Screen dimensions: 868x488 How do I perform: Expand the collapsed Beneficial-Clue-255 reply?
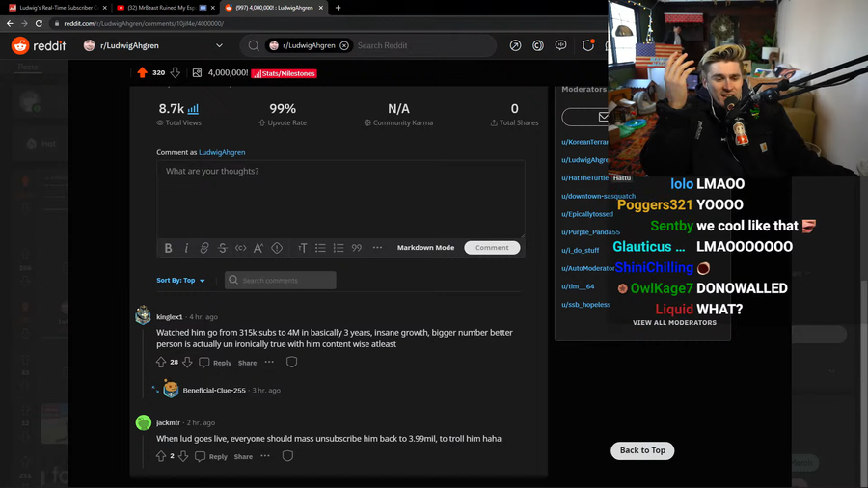(x=155, y=390)
